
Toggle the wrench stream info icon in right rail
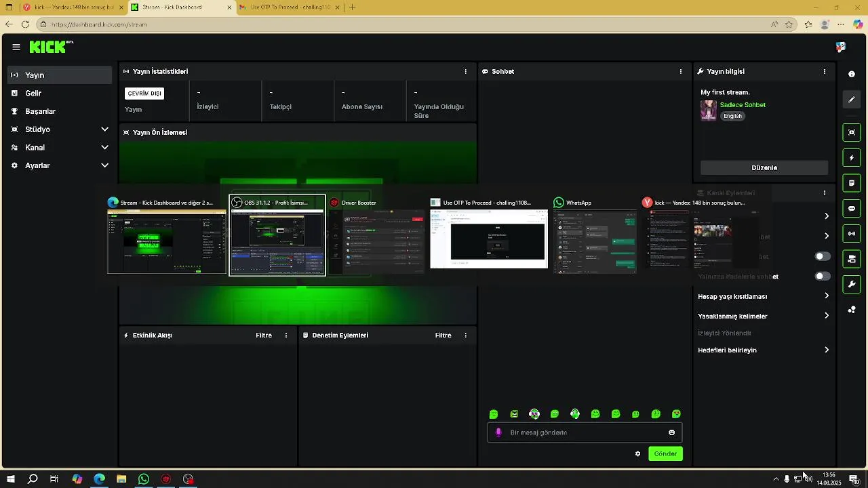852,284
